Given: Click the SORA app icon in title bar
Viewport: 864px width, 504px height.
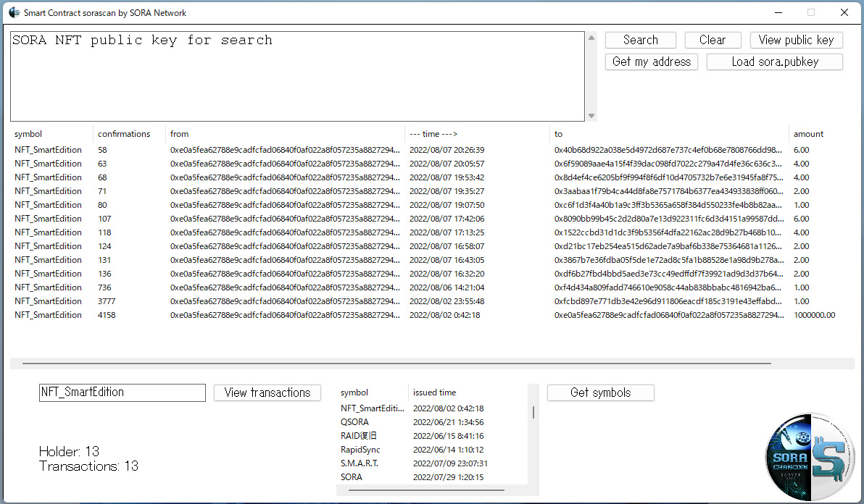Looking at the screenshot, I should [14, 12].
